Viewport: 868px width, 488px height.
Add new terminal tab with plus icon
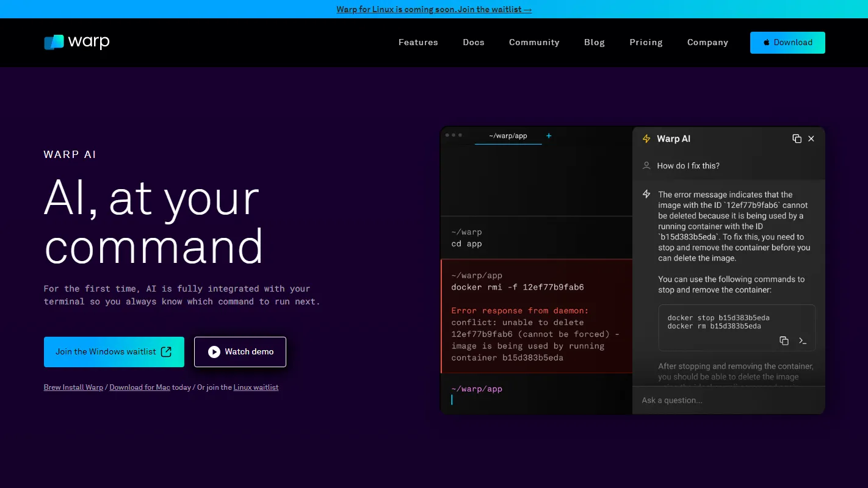point(549,136)
